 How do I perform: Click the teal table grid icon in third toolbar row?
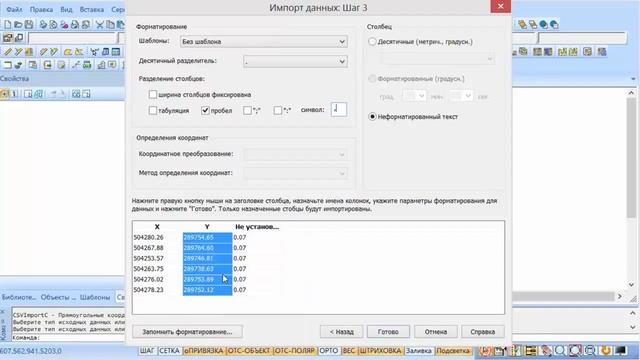pyautogui.click(x=116, y=51)
